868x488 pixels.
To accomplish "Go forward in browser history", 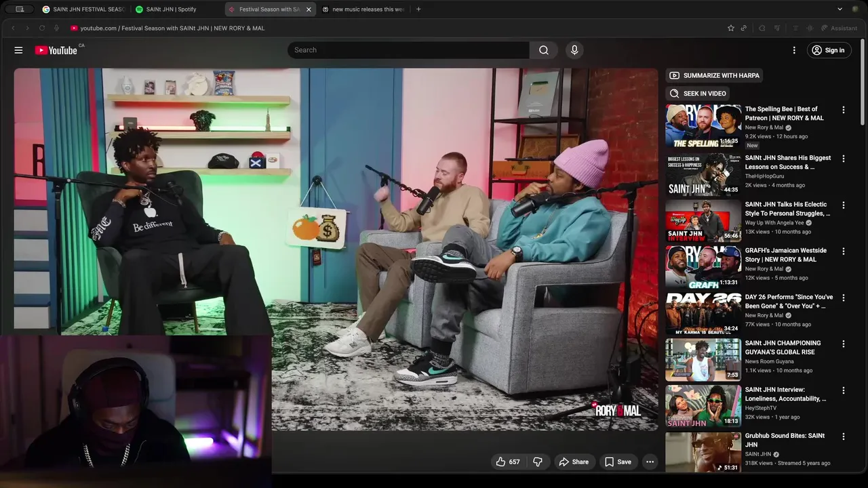I will (27, 28).
